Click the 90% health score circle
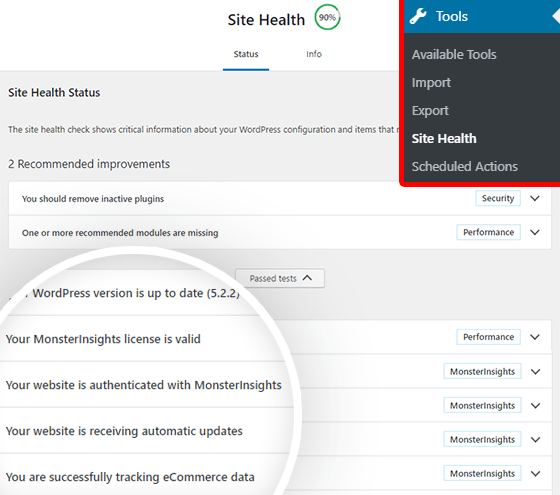The width and height of the screenshot is (560, 495). pyautogui.click(x=327, y=17)
